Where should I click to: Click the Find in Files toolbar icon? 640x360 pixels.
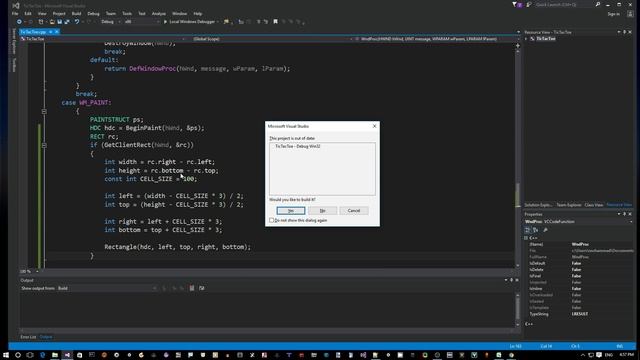(226, 22)
